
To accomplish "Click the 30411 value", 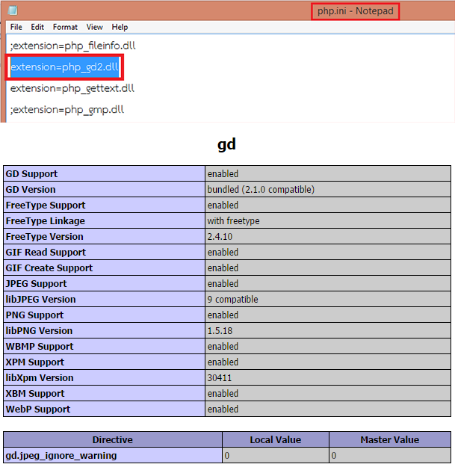I will pyautogui.click(x=220, y=378).
